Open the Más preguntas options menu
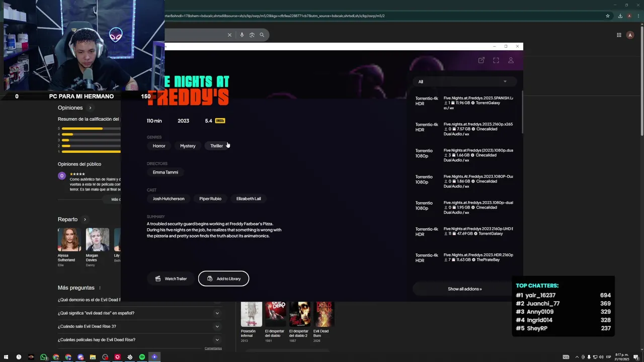The image size is (644, 362). tap(100, 288)
